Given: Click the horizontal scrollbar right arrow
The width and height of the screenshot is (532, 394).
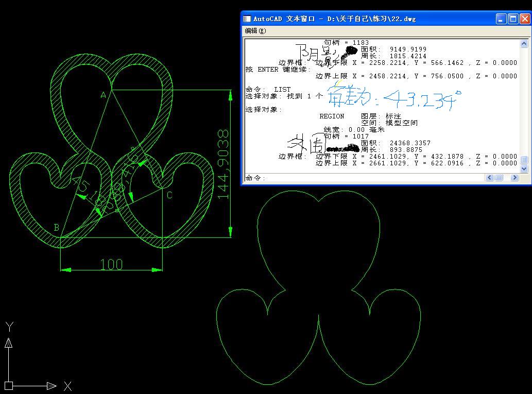Looking at the screenshot, I should [x=514, y=178].
